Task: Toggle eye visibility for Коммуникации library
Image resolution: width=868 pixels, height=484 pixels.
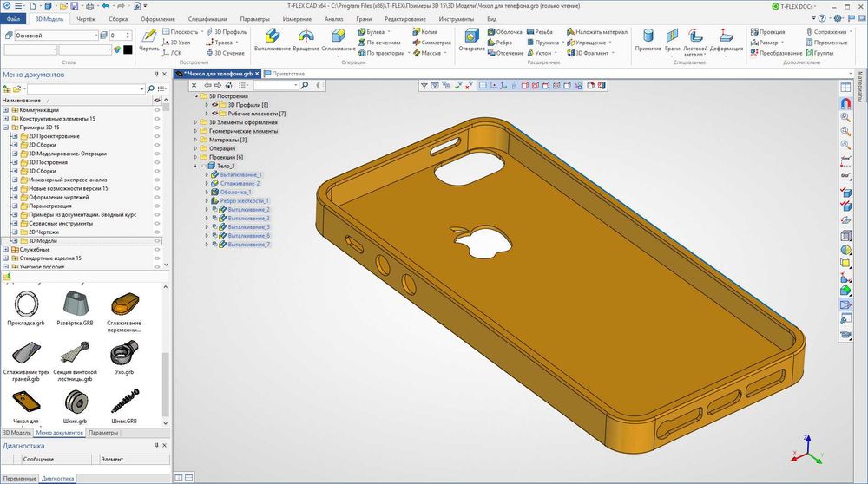Action: [157, 110]
